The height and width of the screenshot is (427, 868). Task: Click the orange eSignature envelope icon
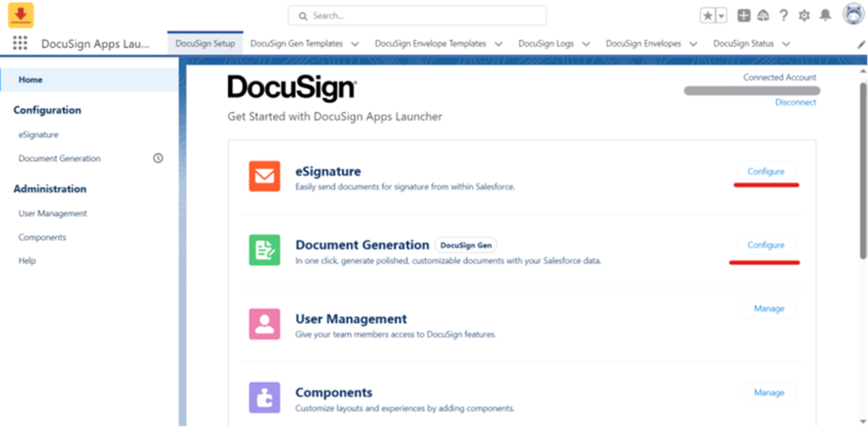(264, 176)
